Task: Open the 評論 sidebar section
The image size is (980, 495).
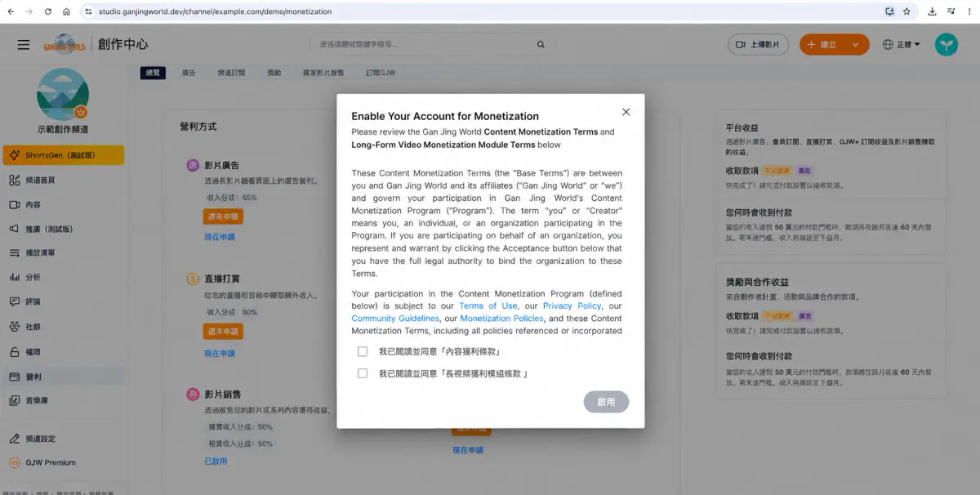Action: 64,301
